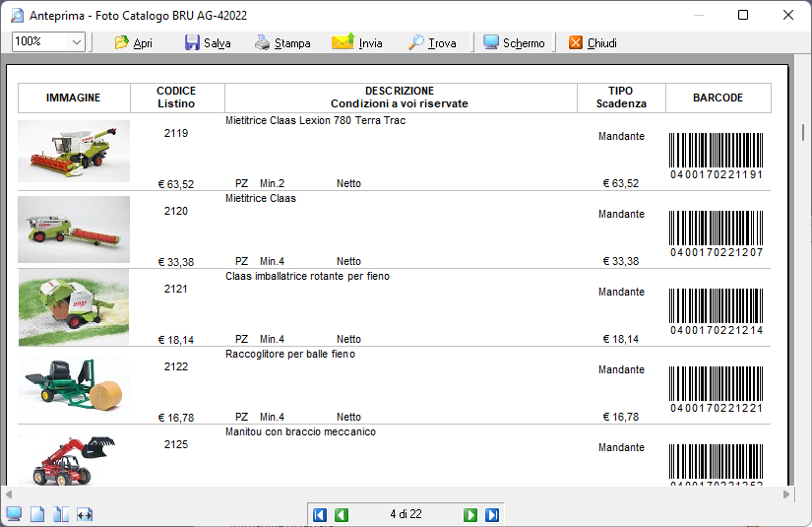Viewport: 812px width, 527px height.
Task: Click the horizontal scrollbar left arrow
Action: (8, 494)
